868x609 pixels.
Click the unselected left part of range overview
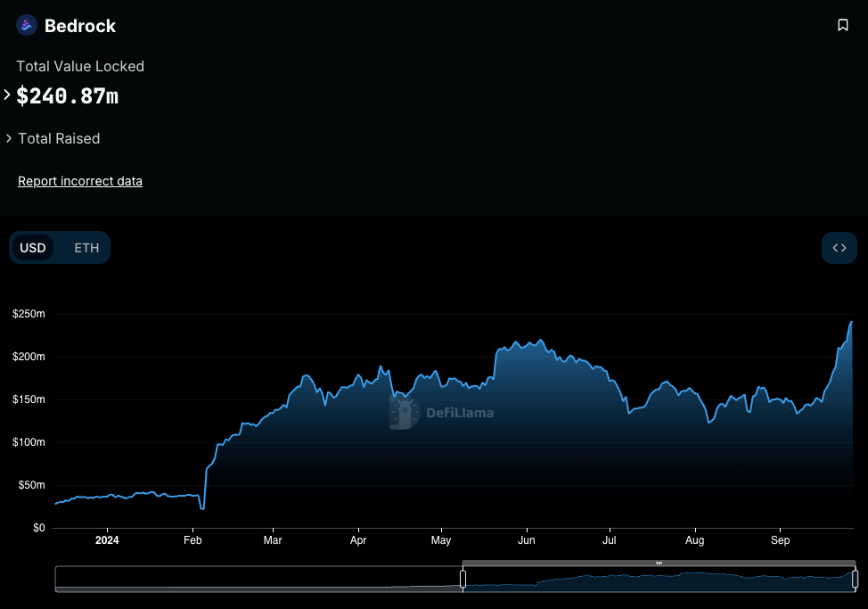[258, 579]
